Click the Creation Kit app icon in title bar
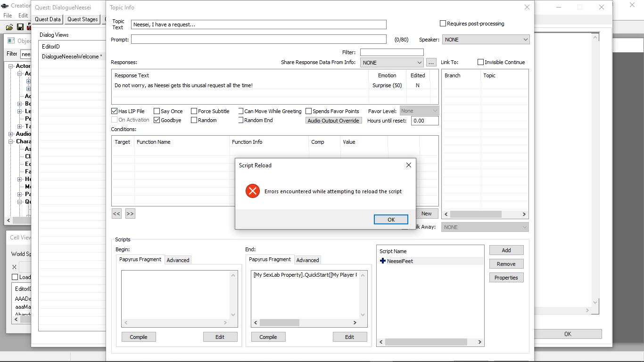The width and height of the screenshot is (644, 362). pyautogui.click(x=5, y=6)
